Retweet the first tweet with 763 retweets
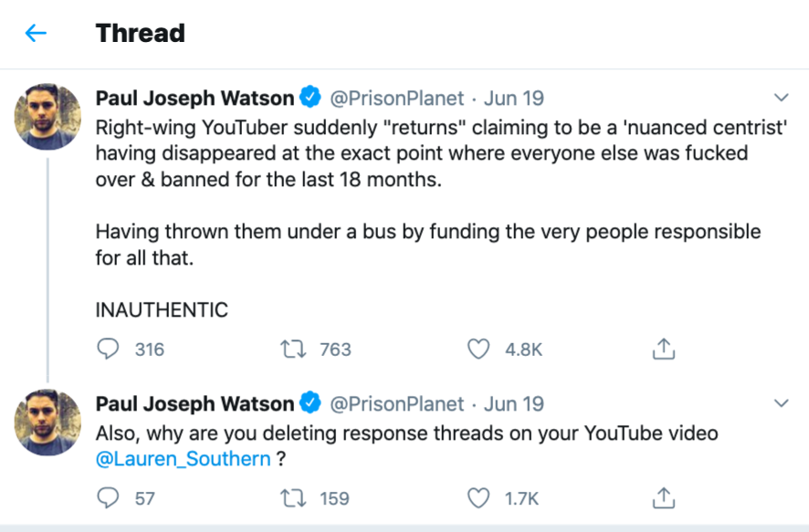The image size is (809, 532). 292,349
